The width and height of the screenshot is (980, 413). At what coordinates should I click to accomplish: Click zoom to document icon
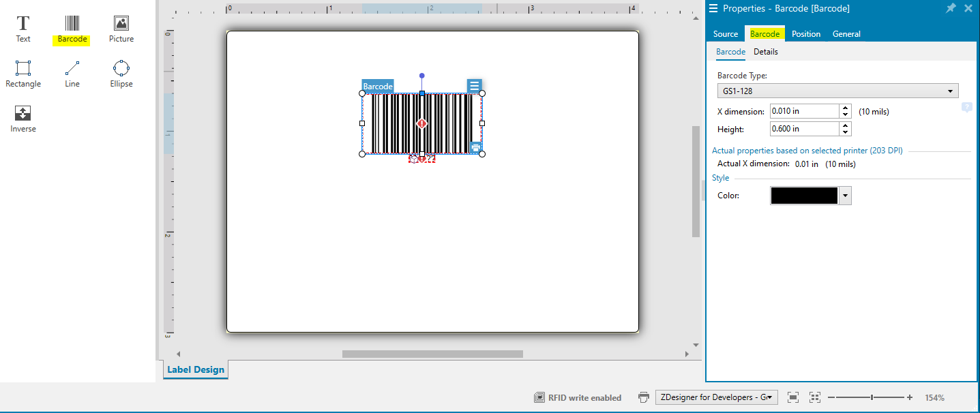point(793,397)
